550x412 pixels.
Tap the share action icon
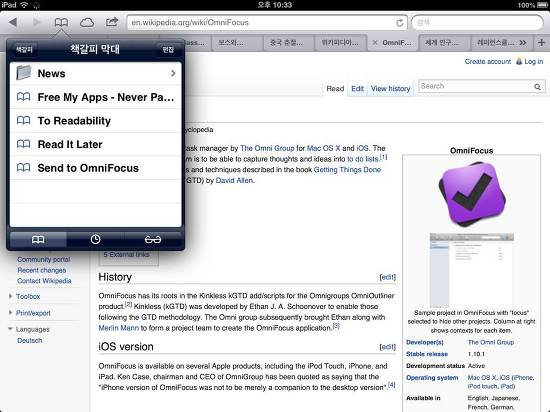pyautogui.click(x=112, y=22)
